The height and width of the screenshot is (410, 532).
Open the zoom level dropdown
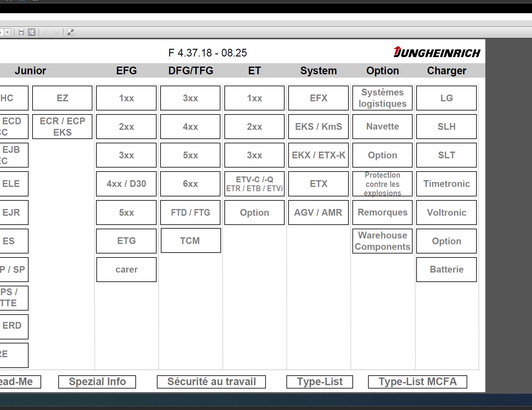(8, 32)
